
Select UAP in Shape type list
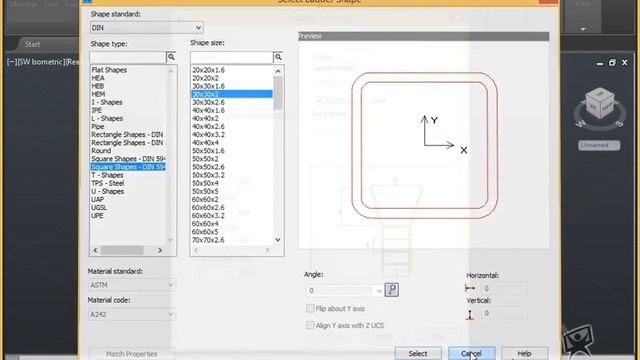[x=98, y=200]
